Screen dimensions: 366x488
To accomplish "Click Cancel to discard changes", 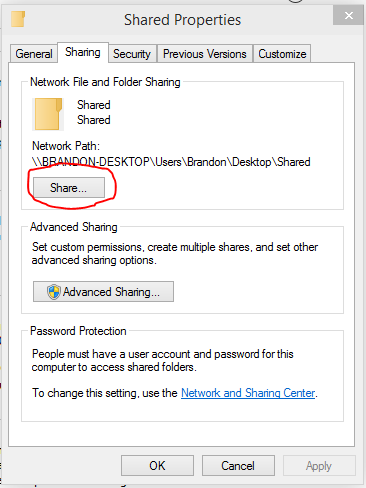I will pyautogui.click(x=238, y=466).
